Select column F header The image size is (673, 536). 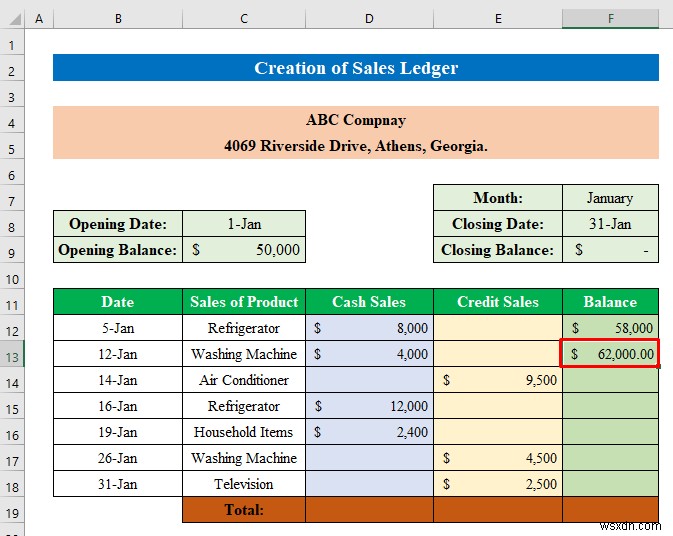coord(610,18)
